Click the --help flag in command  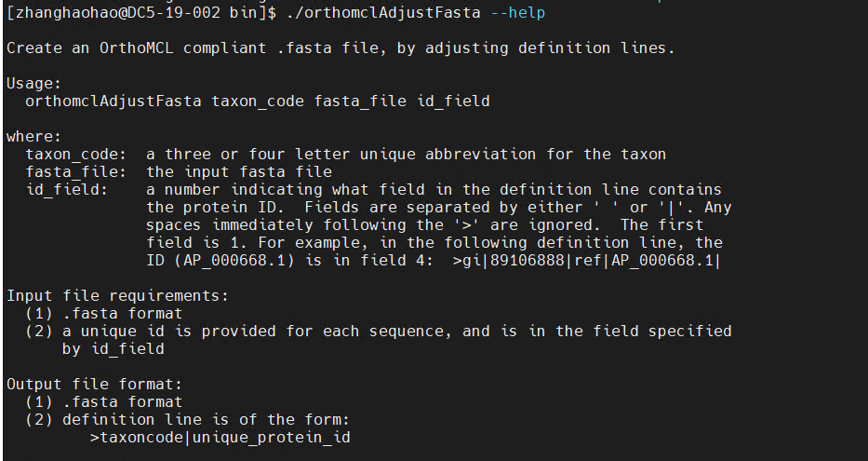pyautogui.click(x=518, y=13)
